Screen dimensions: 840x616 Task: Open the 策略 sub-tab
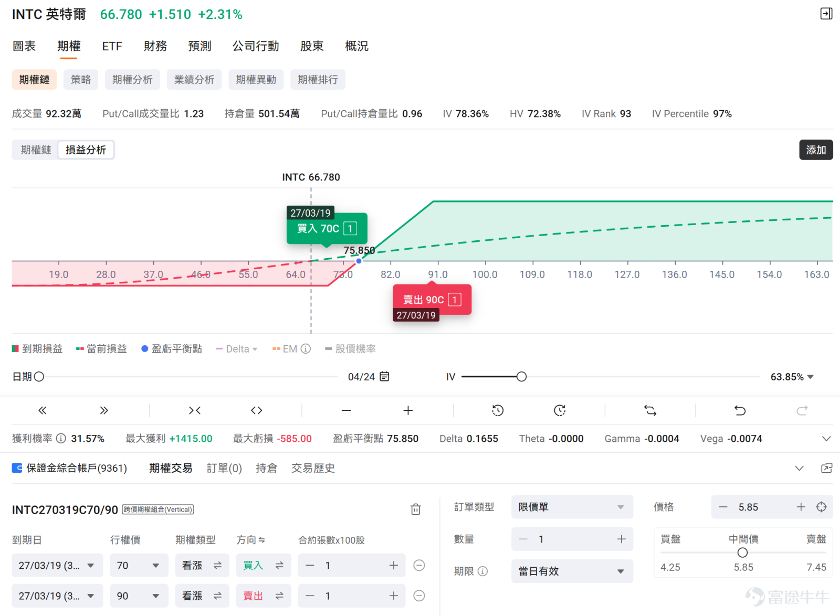coord(81,80)
